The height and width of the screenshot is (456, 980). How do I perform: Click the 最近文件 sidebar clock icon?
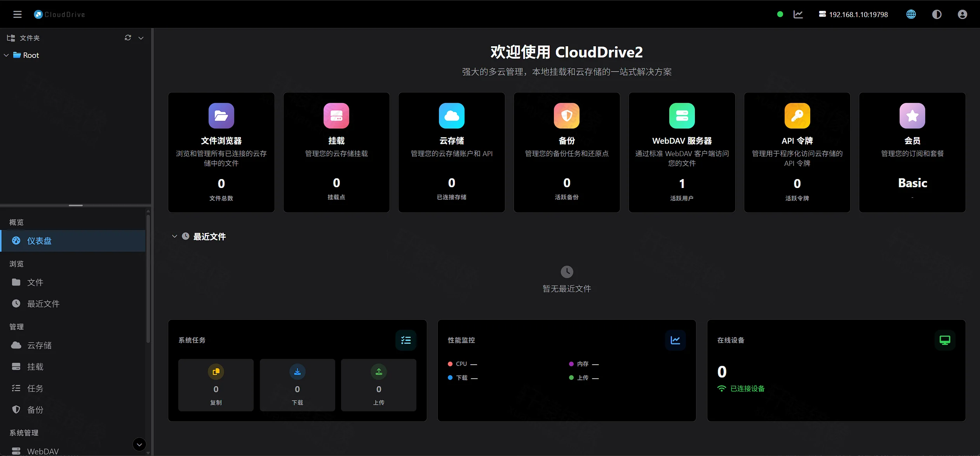coord(16,303)
